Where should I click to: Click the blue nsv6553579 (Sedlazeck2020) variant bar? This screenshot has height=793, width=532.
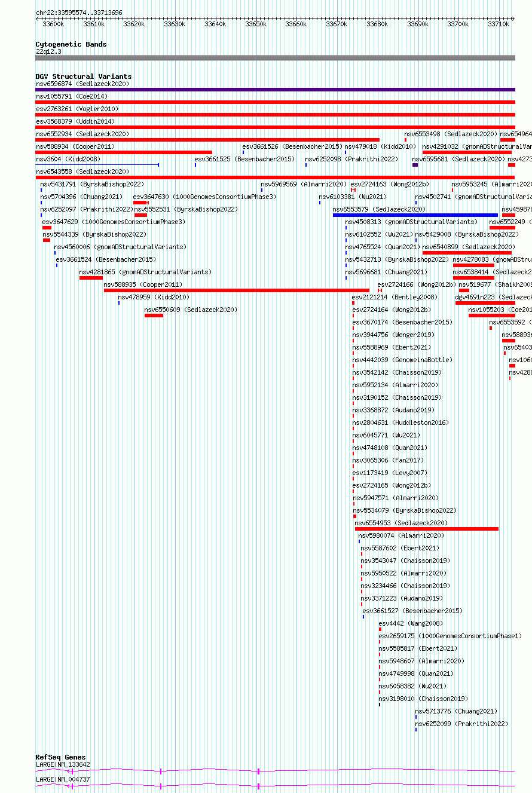point(415,215)
